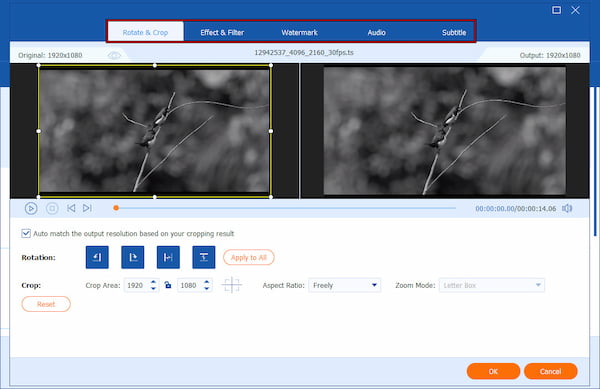Flip video vertically
600x389 pixels.
(204, 257)
